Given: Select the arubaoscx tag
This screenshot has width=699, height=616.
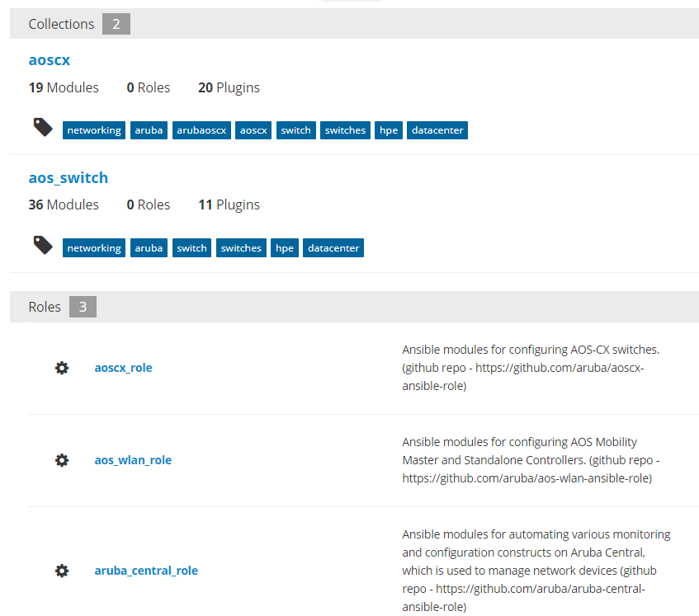Looking at the screenshot, I should [x=201, y=130].
